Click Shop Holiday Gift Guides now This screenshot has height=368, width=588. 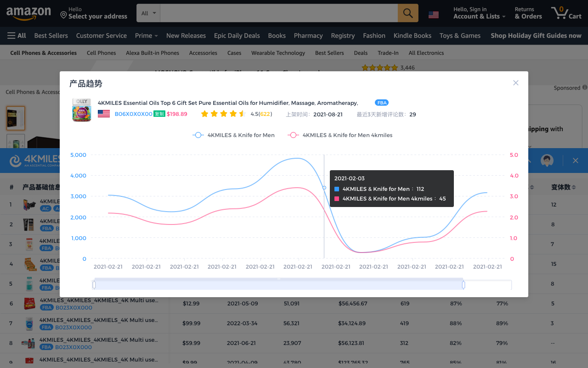pyautogui.click(x=536, y=35)
